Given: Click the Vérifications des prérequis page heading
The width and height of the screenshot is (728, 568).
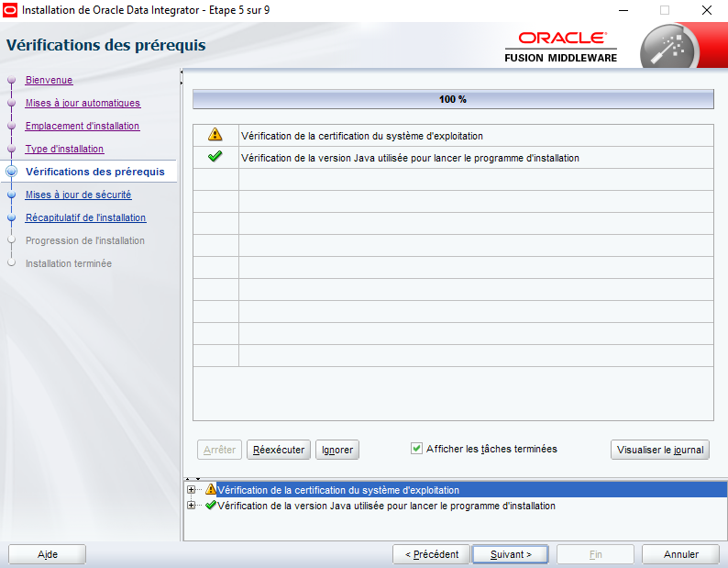Looking at the screenshot, I should 105,45.
